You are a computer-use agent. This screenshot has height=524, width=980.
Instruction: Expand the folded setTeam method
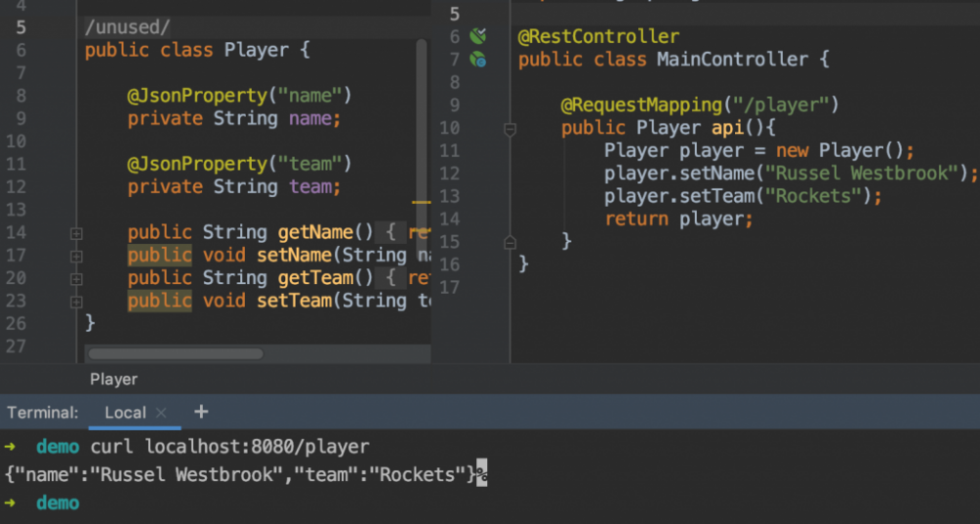[76, 302]
